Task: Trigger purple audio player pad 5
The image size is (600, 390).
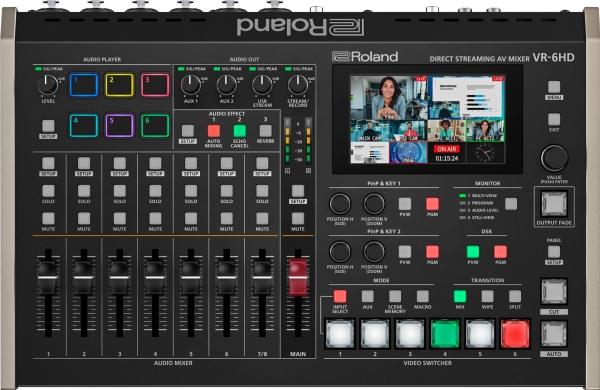Action: coord(119,126)
